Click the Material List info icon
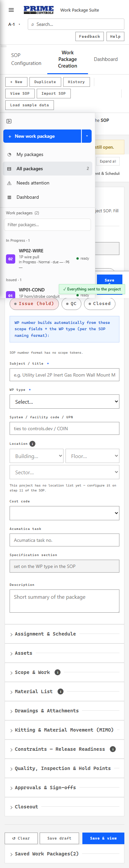 click(x=61, y=691)
